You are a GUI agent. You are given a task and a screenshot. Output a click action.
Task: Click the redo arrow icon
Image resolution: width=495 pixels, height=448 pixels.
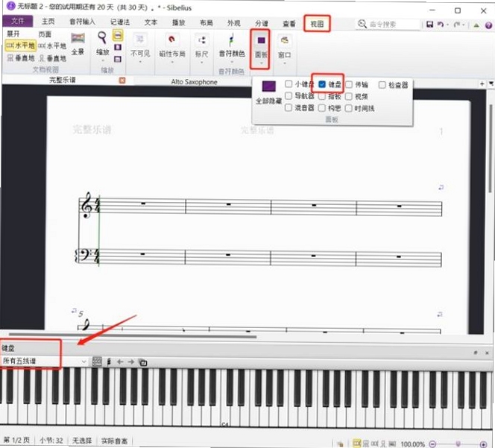(456, 25)
